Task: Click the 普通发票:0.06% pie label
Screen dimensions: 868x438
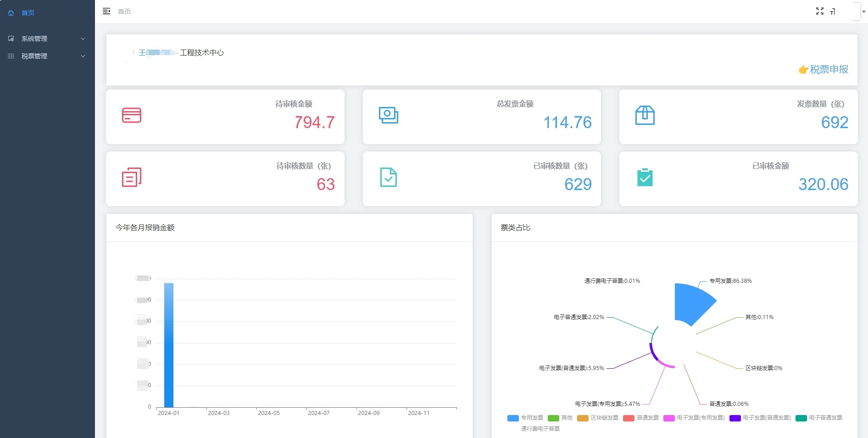Action: (729, 404)
